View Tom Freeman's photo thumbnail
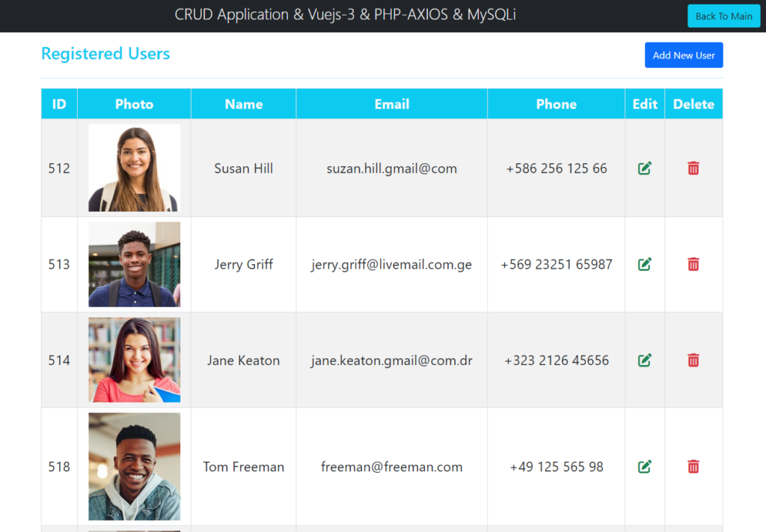The height and width of the screenshot is (532, 766). coord(134,467)
